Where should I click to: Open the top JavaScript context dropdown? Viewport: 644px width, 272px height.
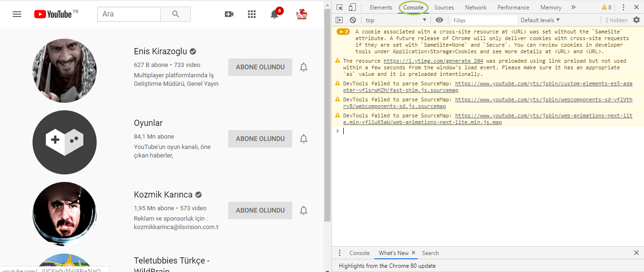tap(396, 20)
